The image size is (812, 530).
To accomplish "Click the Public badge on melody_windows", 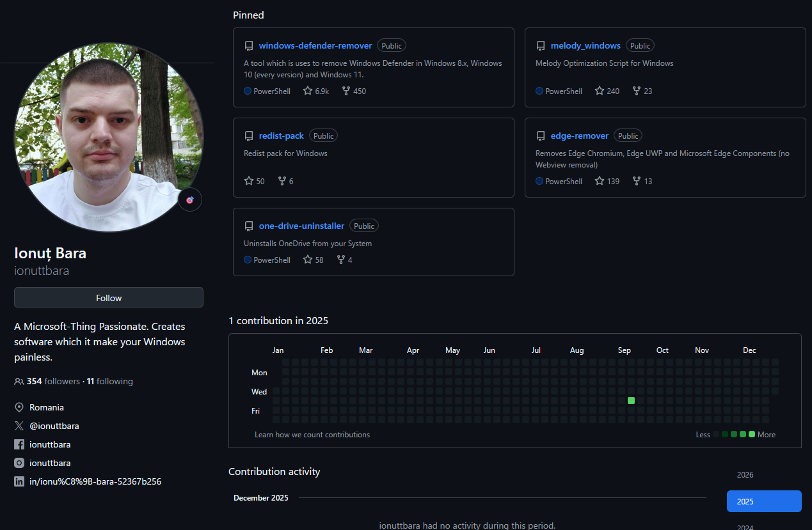I will tap(640, 45).
